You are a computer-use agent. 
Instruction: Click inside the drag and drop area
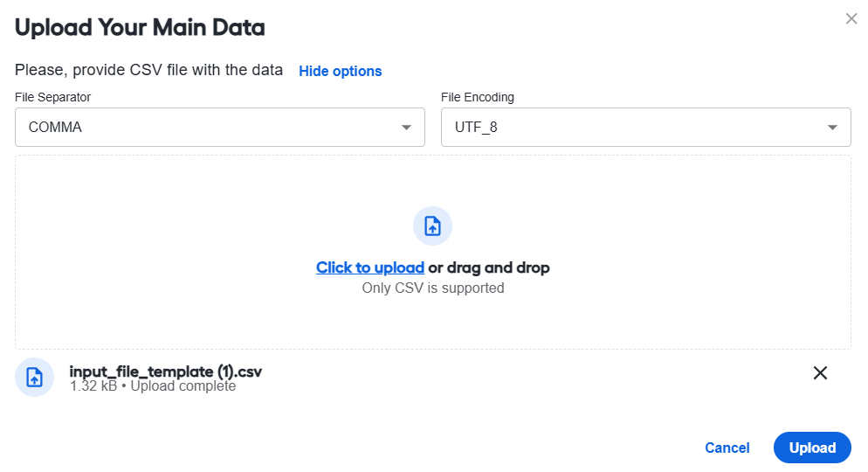(433, 252)
